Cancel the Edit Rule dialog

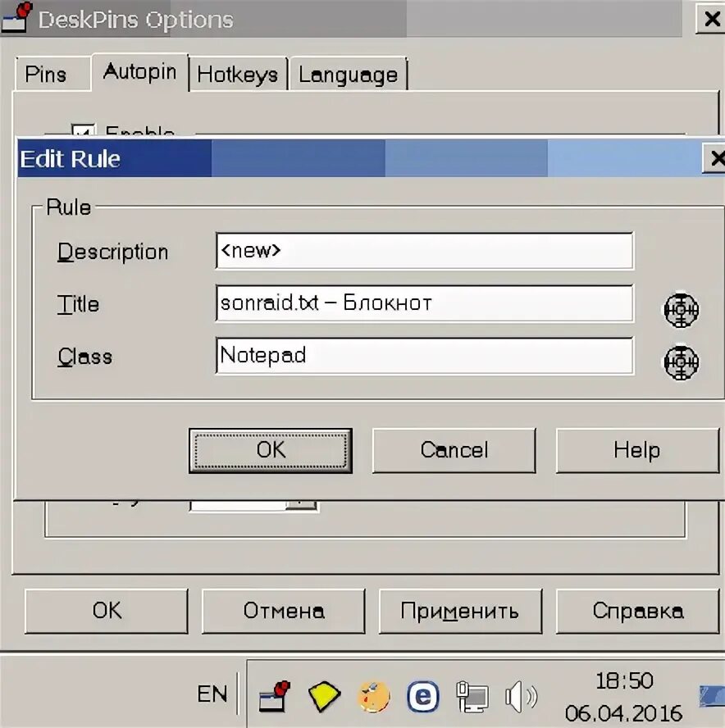(x=454, y=450)
